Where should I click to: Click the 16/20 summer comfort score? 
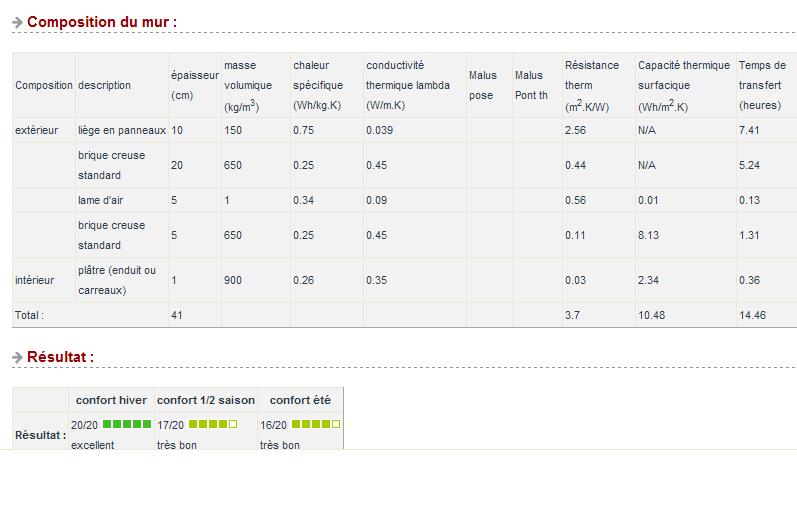[273, 425]
